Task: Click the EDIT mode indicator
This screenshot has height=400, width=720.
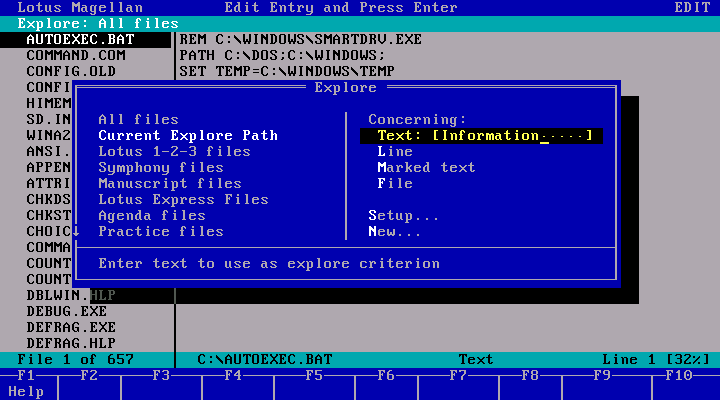Action: pos(692,8)
